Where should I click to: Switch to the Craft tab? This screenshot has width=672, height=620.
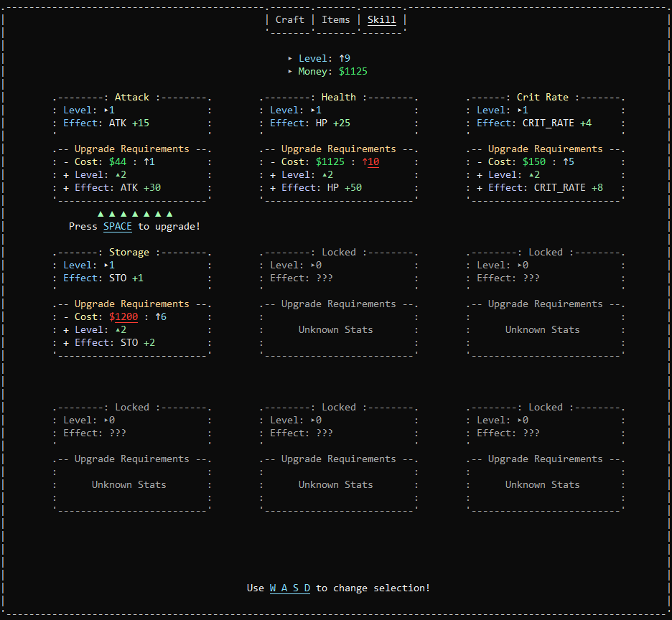point(290,19)
